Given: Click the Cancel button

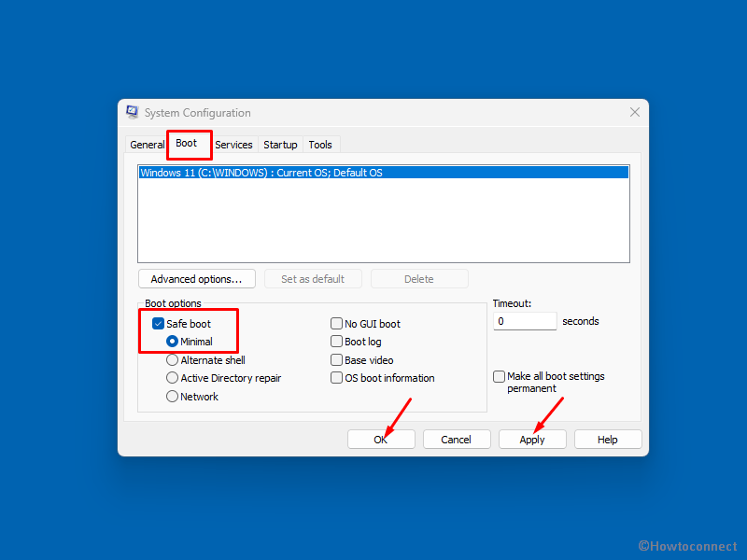Looking at the screenshot, I should 457,440.
